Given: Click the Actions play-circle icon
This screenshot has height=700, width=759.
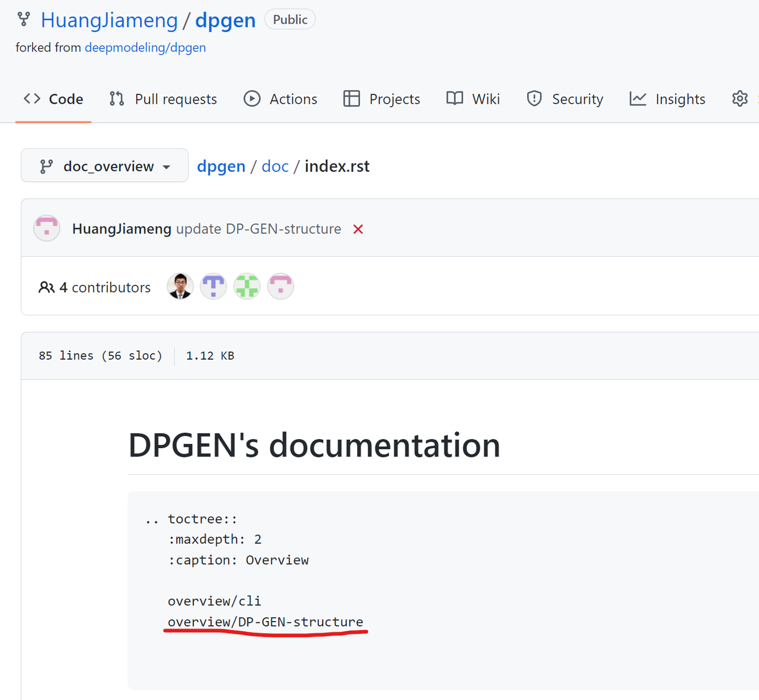Looking at the screenshot, I should click(x=252, y=98).
